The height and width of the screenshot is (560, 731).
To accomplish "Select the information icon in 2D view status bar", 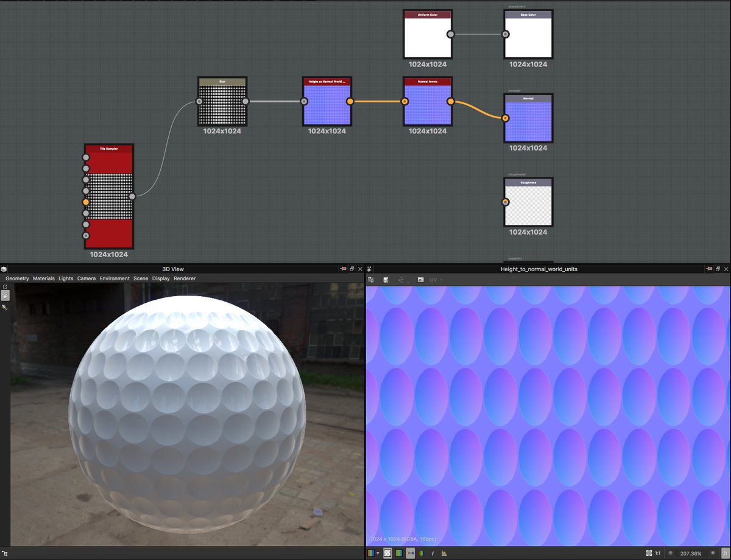I will pyautogui.click(x=433, y=553).
